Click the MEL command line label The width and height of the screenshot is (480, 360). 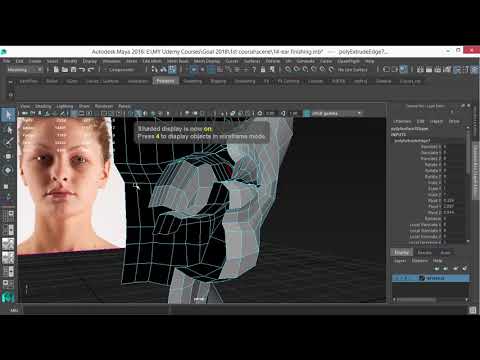14,310
